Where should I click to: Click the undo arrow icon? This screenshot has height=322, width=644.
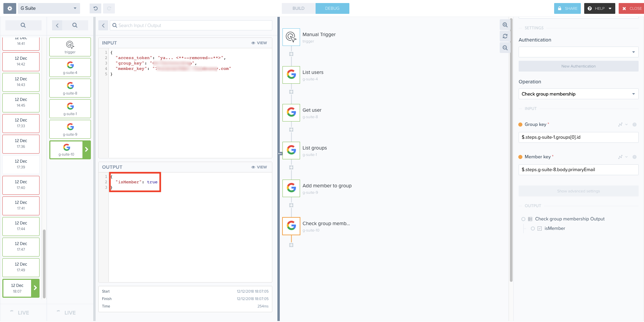point(95,8)
